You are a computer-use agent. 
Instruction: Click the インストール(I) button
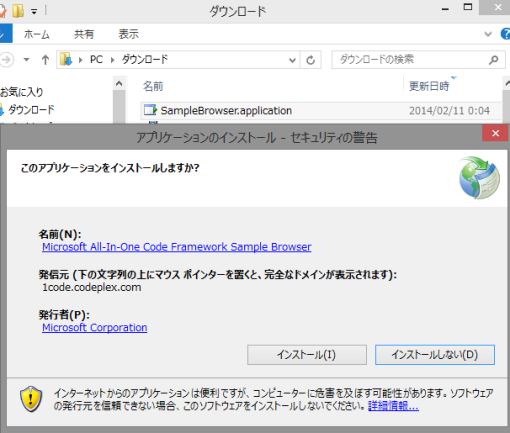tap(307, 355)
